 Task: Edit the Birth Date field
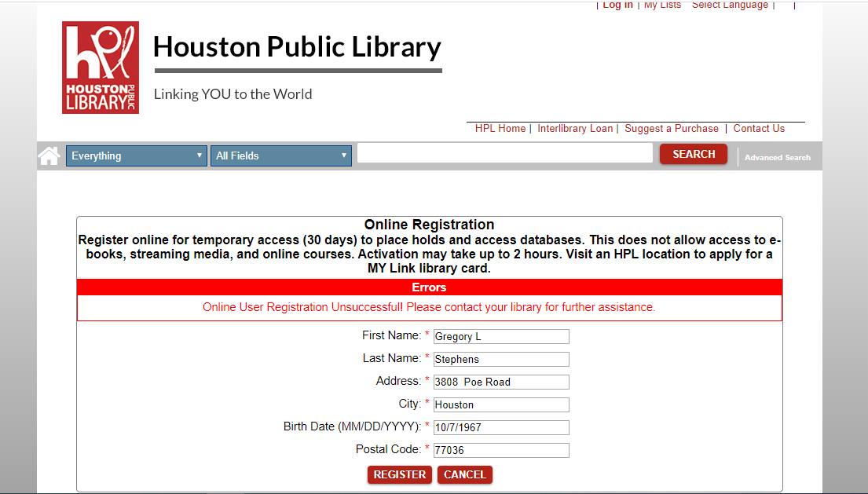(x=501, y=427)
